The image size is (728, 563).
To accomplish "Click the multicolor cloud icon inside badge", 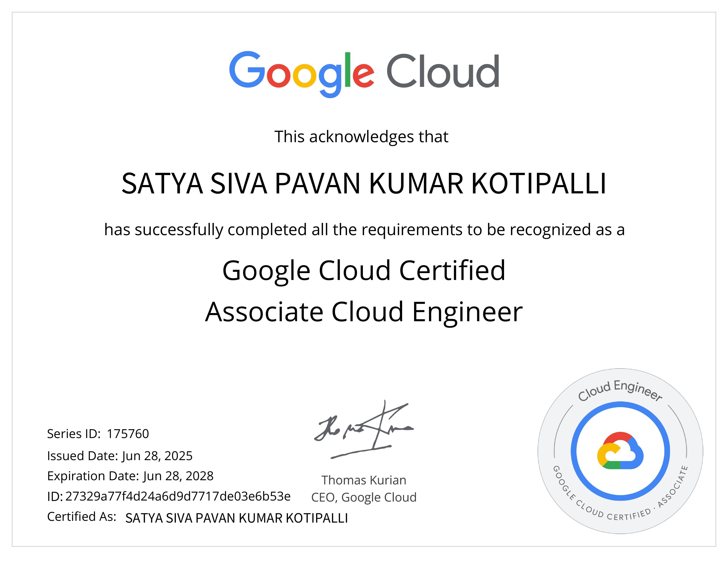I will [620, 451].
